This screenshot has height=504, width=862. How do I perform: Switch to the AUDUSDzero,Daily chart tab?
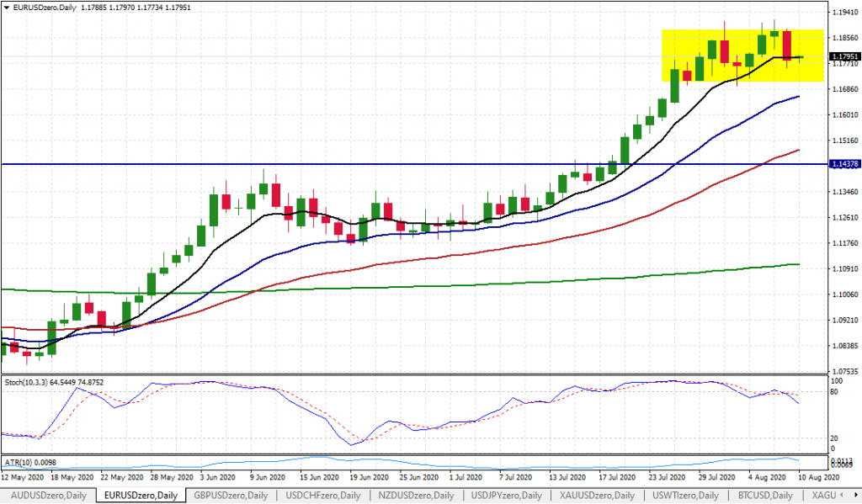click(x=49, y=496)
